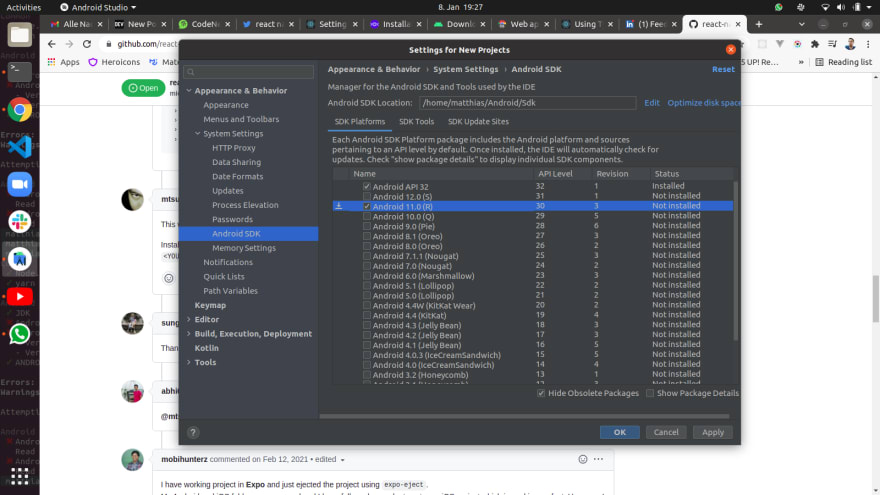Expand the Editor settings section
The image size is (880, 495).
(x=189, y=319)
